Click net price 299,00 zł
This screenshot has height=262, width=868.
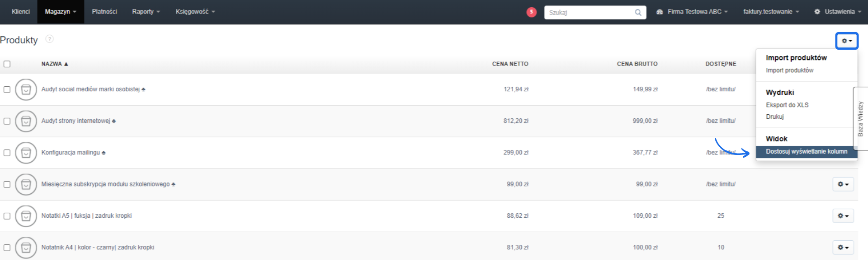tap(516, 153)
